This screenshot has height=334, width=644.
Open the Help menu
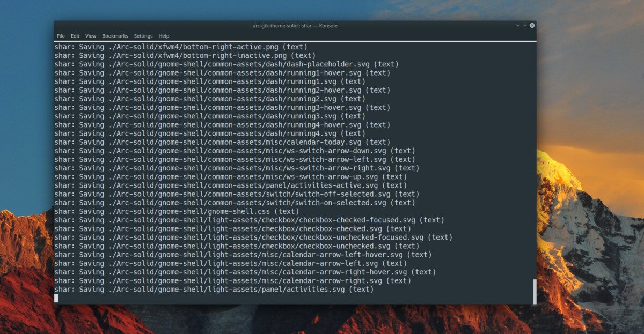click(x=164, y=36)
